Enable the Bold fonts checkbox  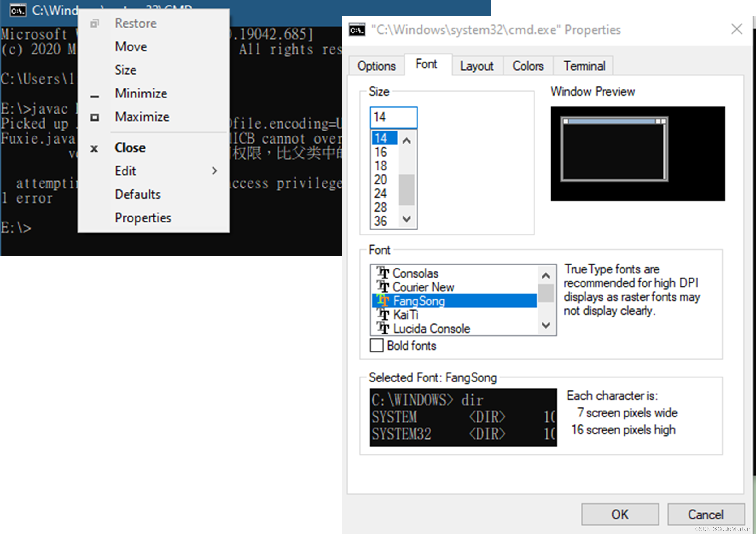click(x=377, y=345)
